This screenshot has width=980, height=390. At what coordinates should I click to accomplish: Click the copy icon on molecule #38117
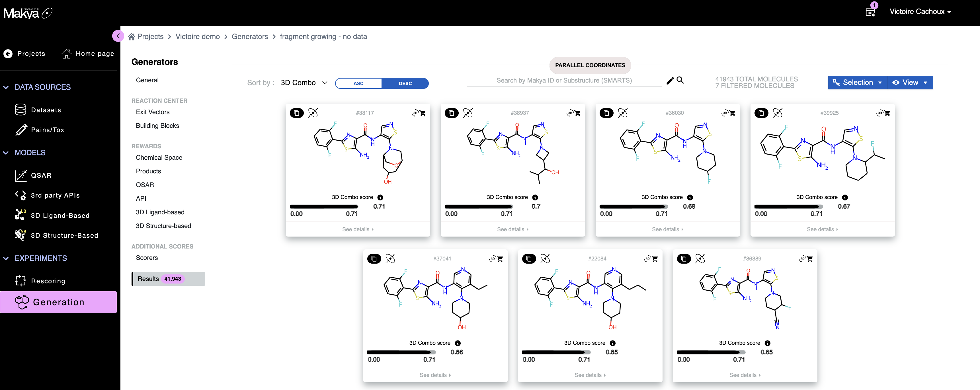click(x=296, y=113)
